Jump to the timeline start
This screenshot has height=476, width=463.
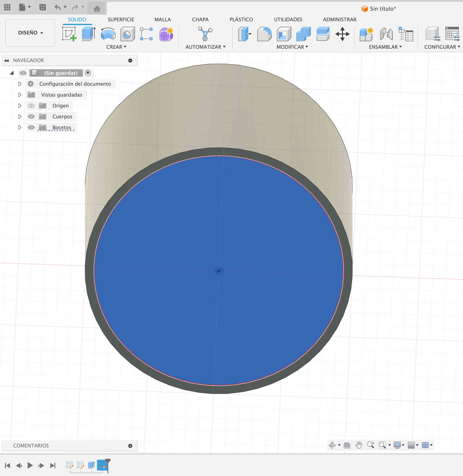7,465
